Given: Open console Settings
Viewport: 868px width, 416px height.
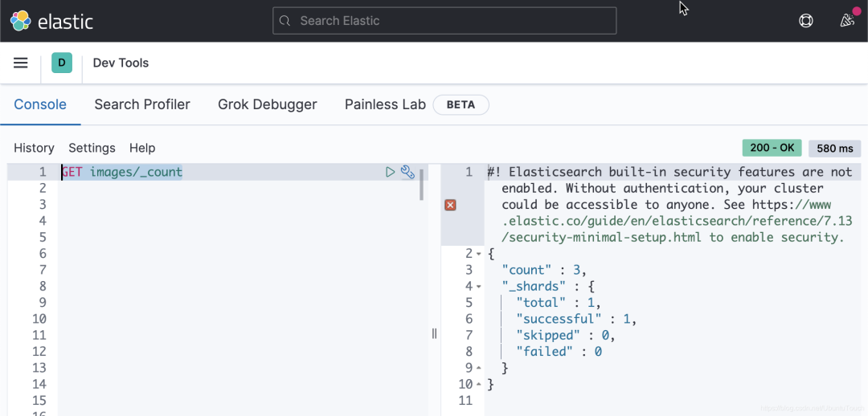Looking at the screenshot, I should tap(92, 148).
